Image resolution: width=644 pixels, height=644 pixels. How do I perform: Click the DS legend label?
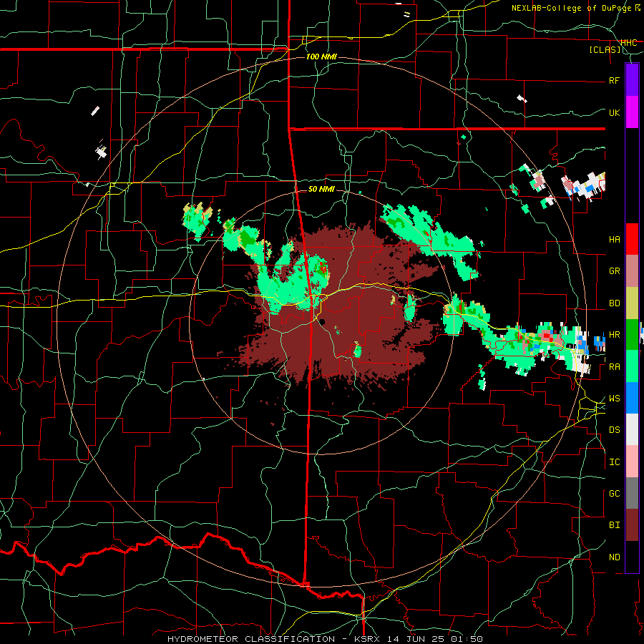pos(615,430)
